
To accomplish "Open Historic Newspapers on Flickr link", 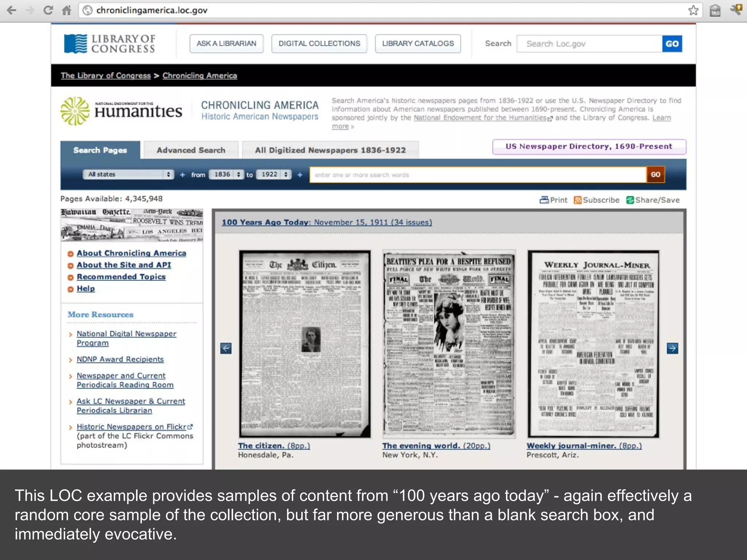I will pyautogui.click(x=131, y=427).
